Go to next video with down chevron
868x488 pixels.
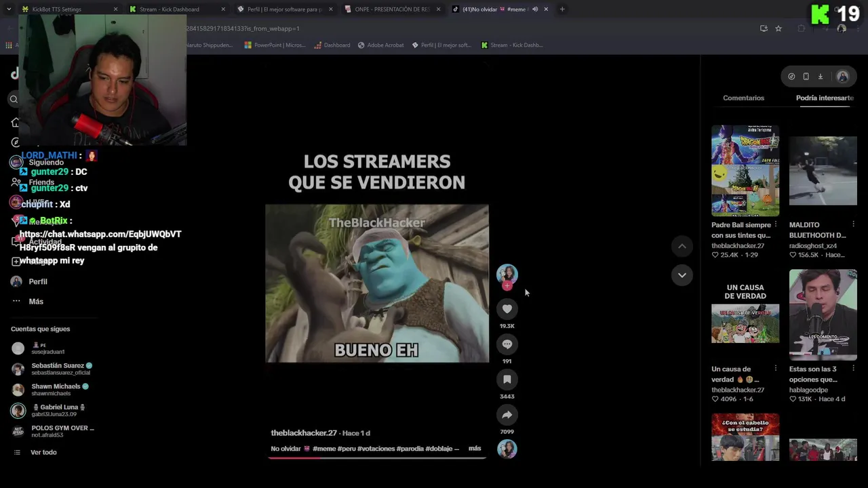682,274
